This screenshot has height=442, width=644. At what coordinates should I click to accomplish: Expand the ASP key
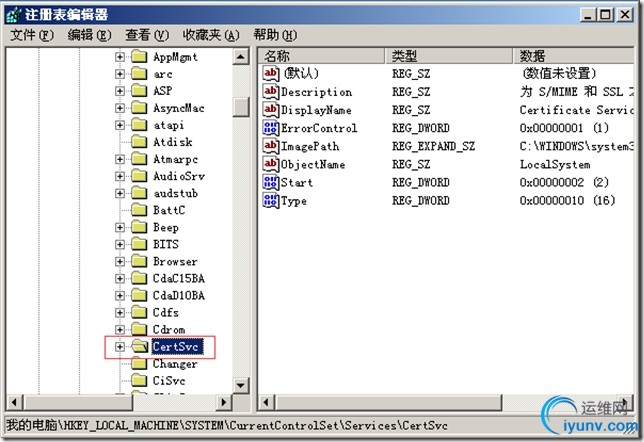(x=120, y=91)
